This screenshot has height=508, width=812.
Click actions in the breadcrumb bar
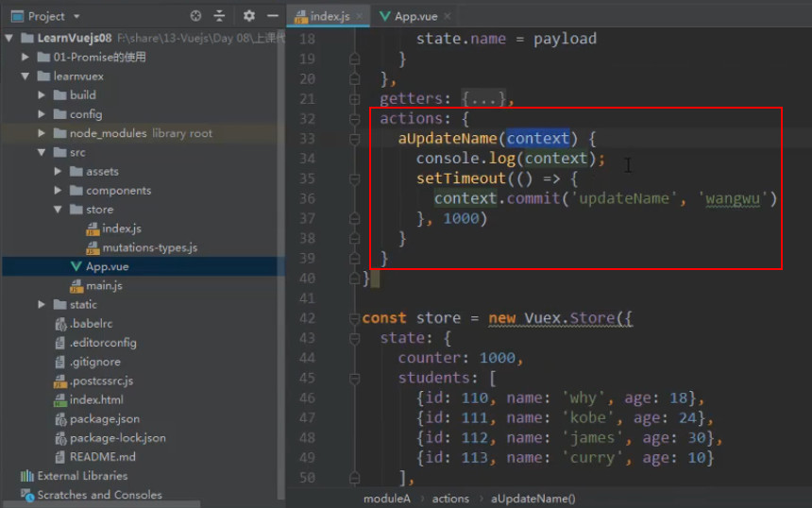450,499
